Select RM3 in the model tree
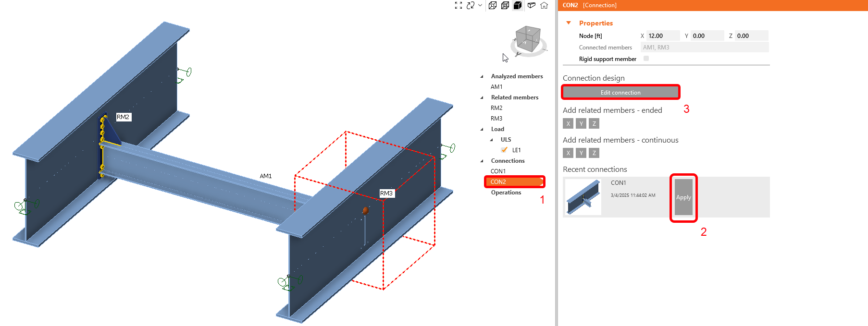The height and width of the screenshot is (326, 868). coord(496,119)
